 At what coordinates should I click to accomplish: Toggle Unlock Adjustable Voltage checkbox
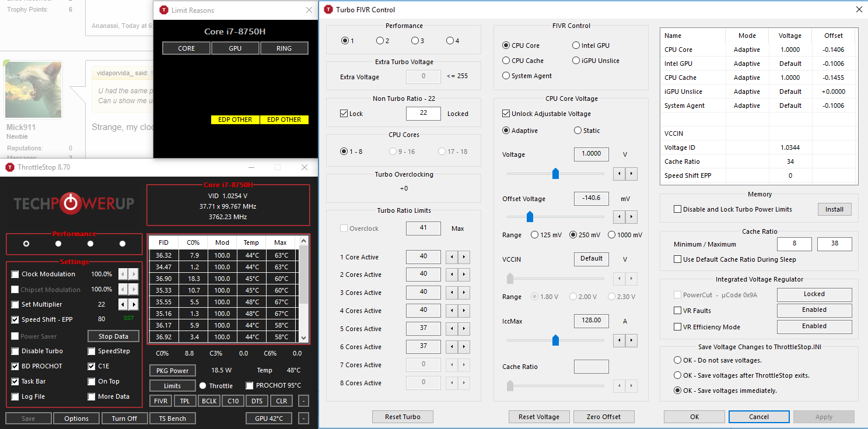coord(506,114)
